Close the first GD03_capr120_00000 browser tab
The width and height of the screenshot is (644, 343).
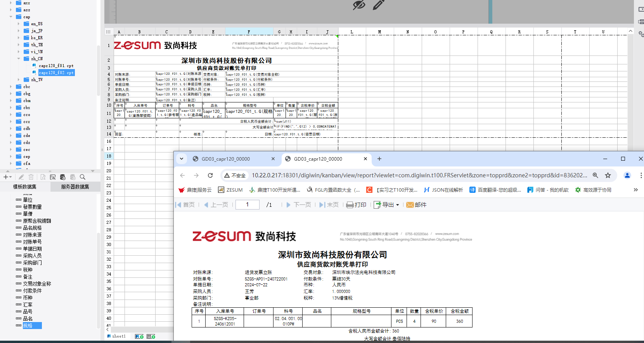(x=273, y=159)
